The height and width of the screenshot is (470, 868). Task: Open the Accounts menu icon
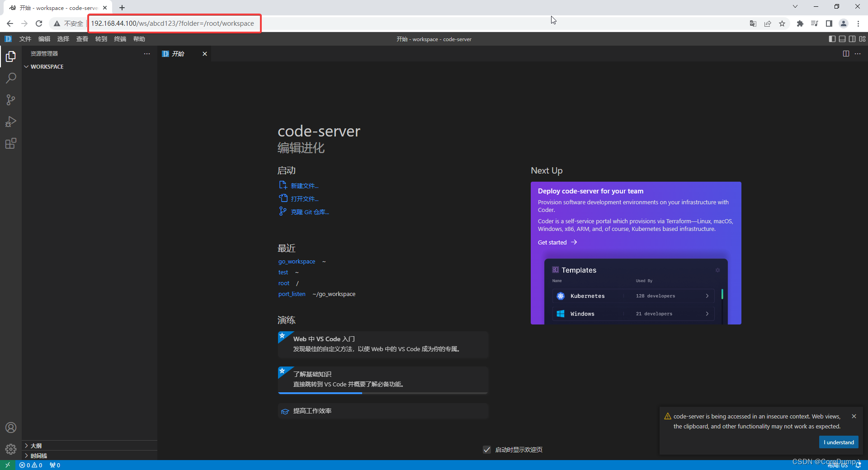click(11, 428)
